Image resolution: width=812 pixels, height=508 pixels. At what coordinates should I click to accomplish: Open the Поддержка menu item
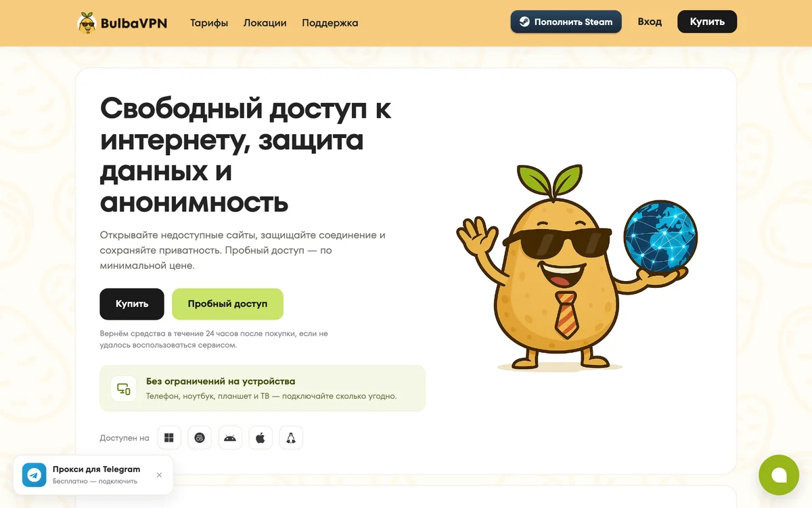[330, 23]
